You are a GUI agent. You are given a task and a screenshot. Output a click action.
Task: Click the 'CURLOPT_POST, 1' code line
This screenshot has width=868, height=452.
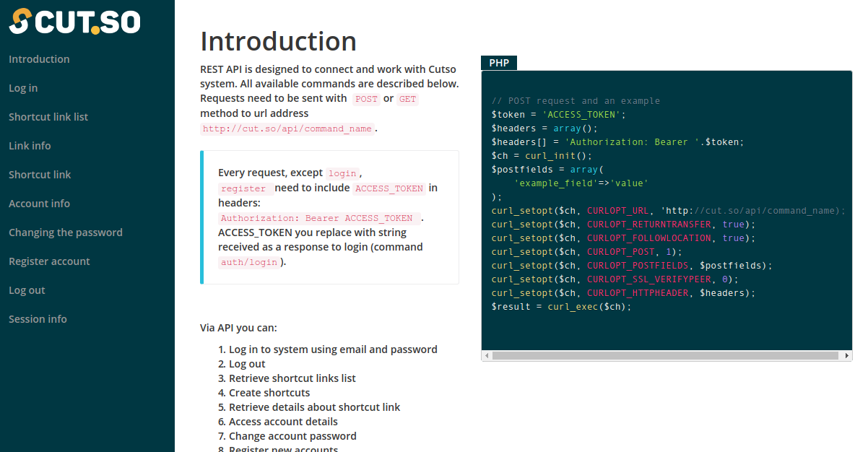[x=587, y=252]
